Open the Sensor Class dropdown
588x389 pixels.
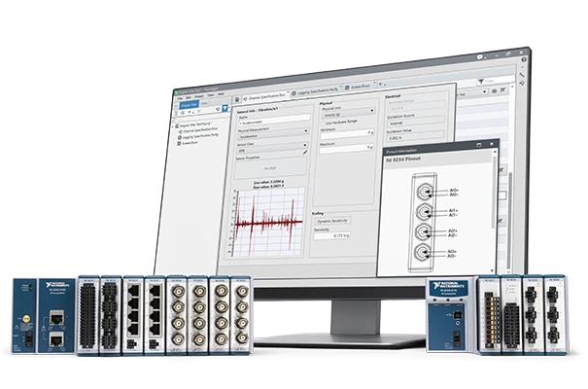(x=303, y=145)
